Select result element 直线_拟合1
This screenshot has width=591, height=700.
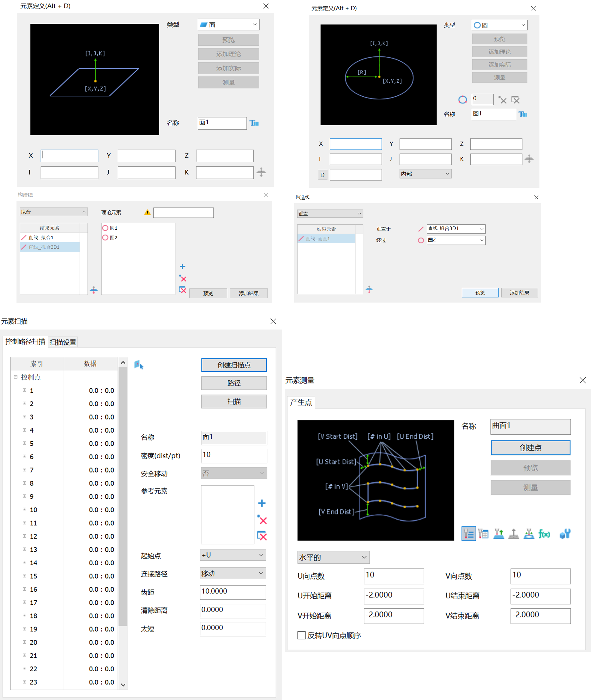tap(50, 238)
